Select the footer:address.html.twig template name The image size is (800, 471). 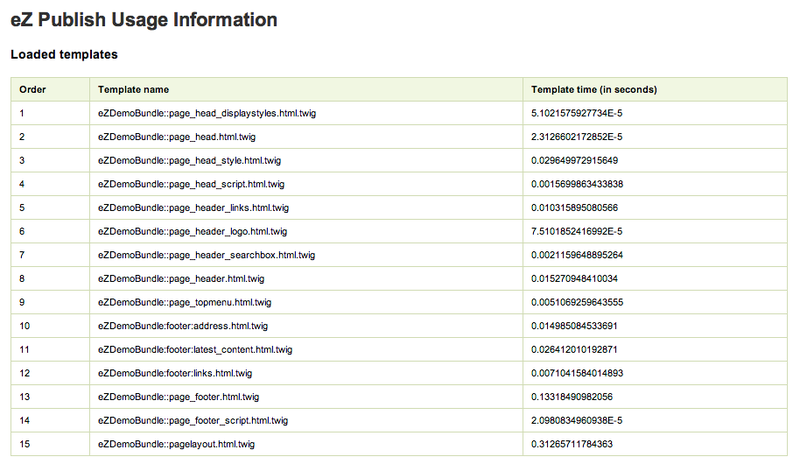tap(183, 326)
